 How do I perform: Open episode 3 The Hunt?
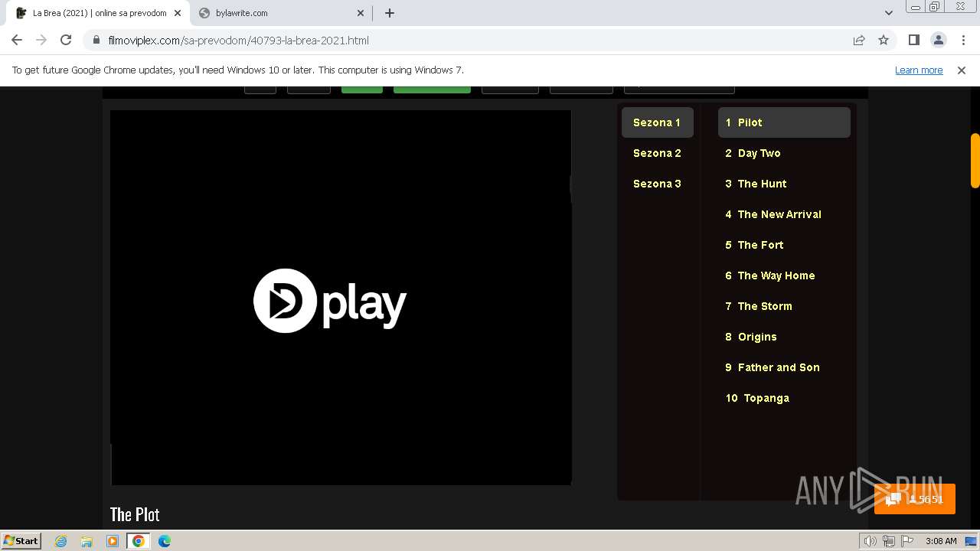pos(784,184)
